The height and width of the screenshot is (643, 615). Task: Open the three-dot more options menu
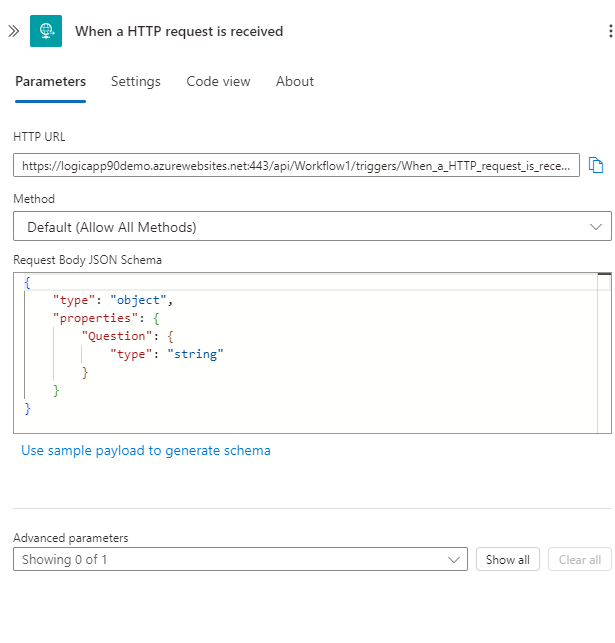point(610,31)
